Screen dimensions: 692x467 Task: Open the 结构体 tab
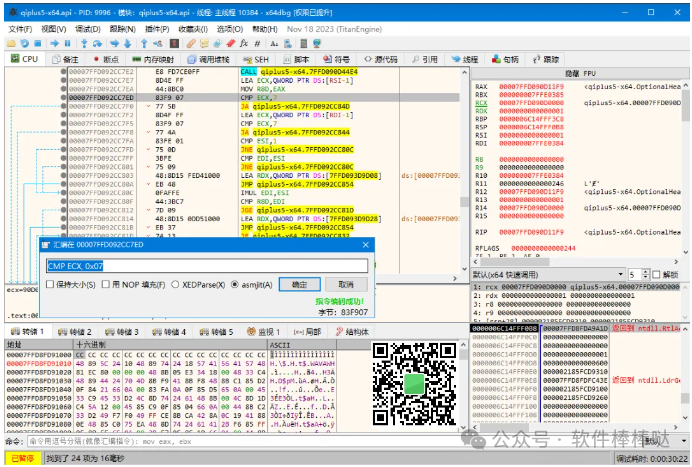(352, 332)
